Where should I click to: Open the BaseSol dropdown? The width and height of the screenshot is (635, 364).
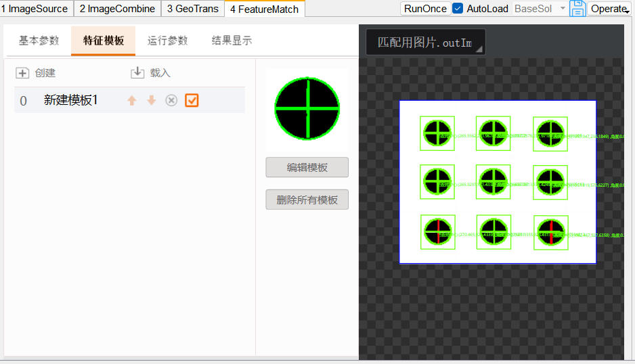(540, 9)
